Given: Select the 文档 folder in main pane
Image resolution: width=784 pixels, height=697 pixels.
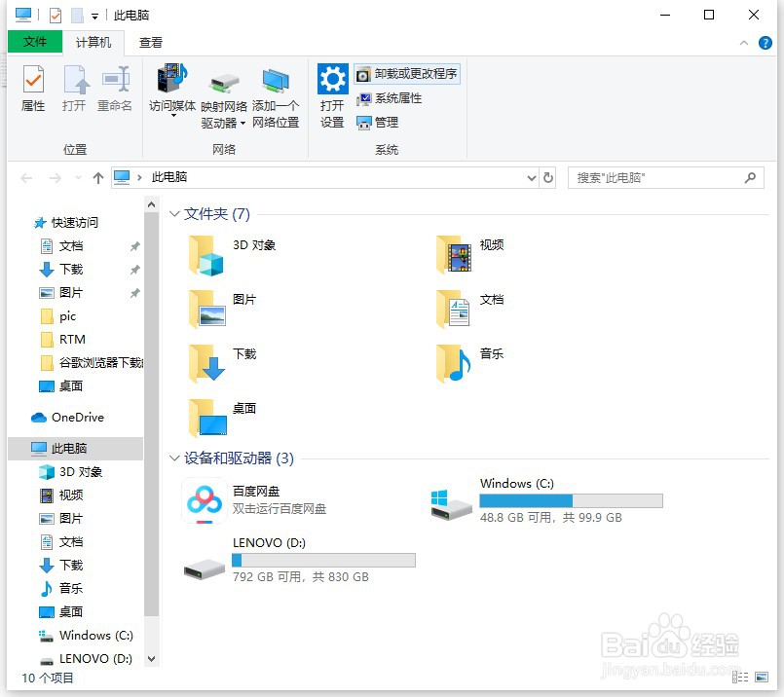Looking at the screenshot, I should point(454,310).
